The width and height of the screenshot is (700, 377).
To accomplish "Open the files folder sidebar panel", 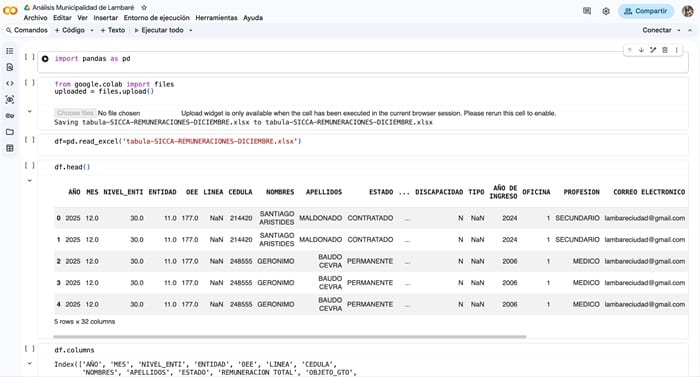I will pos(10,132).
